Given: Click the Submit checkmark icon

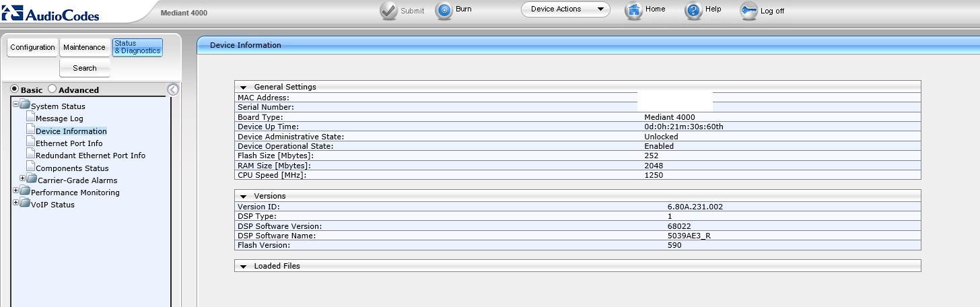Looking at the screenshot, I should tap(388, 11).
